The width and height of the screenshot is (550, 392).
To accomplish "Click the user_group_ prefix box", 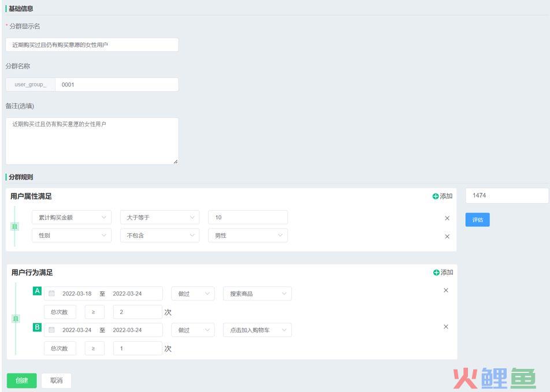I will point(31,84).
